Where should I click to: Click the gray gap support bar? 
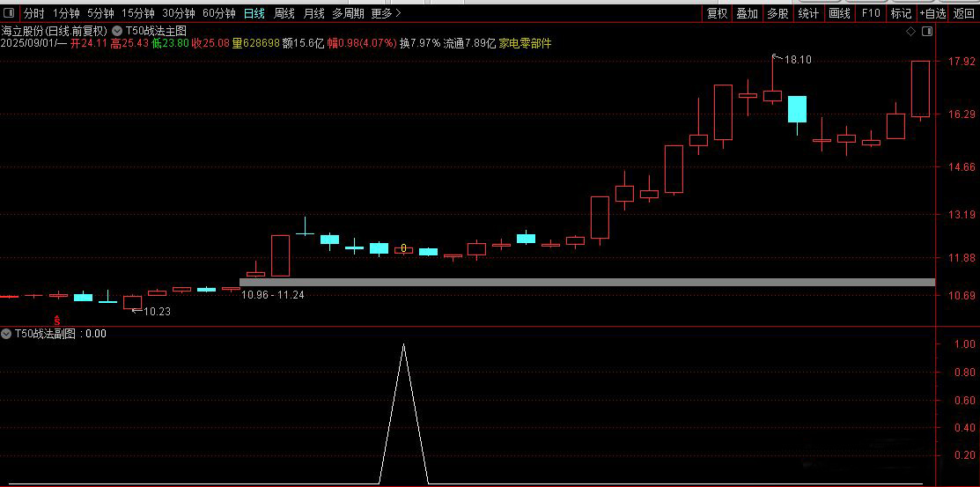[587, 283]
